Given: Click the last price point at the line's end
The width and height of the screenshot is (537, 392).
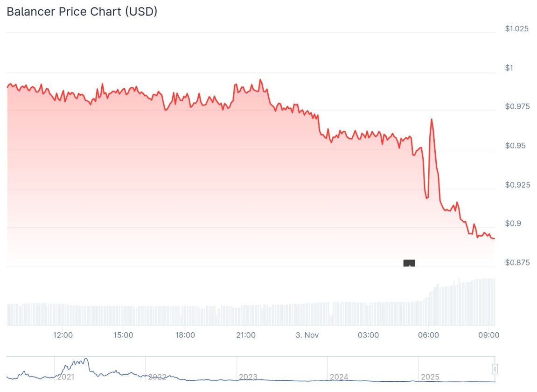Looking at the screenshot, I should (x=494, y=238).
